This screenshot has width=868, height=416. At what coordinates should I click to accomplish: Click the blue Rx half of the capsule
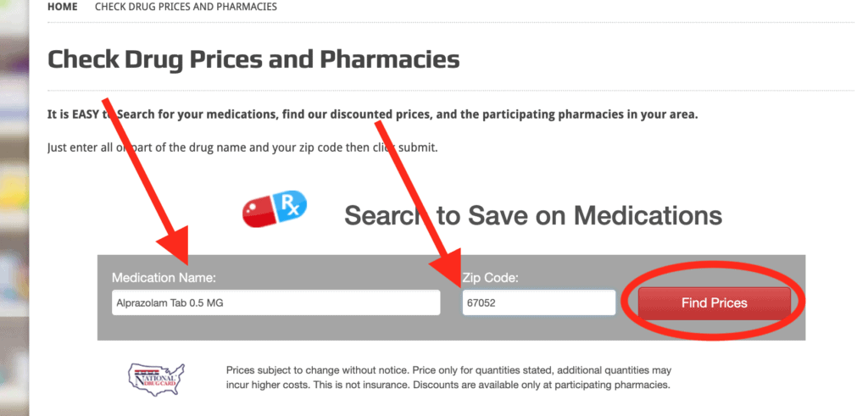[292, 204]
